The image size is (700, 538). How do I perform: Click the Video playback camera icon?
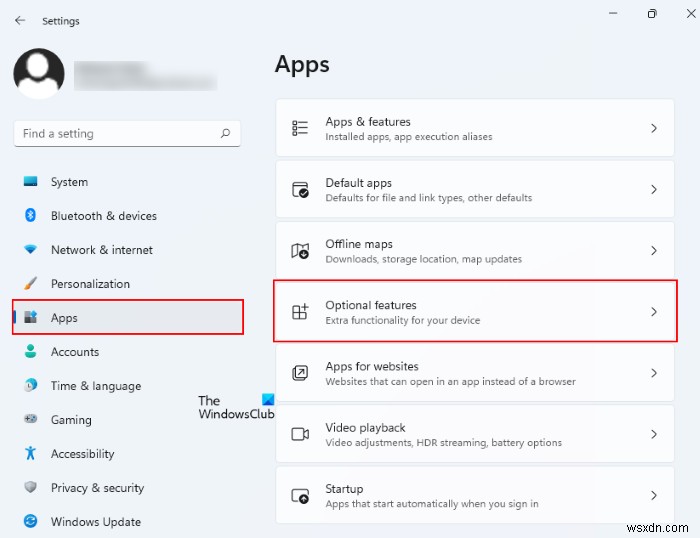point(300,434)
